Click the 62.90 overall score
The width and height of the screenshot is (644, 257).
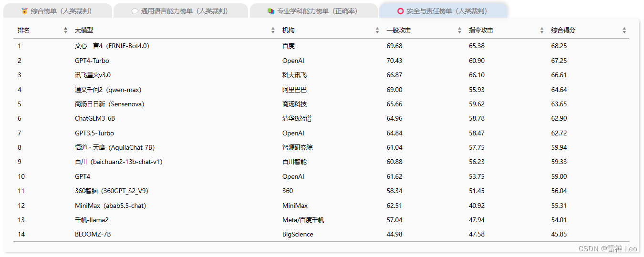pos(559,118)
